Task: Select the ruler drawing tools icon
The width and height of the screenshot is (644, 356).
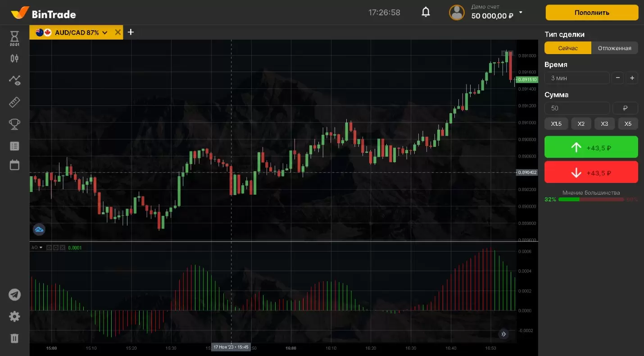Action: (14, 102)
